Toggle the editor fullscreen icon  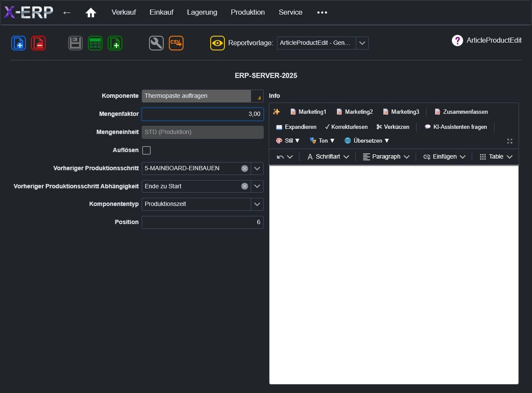[x=510, y=141]
